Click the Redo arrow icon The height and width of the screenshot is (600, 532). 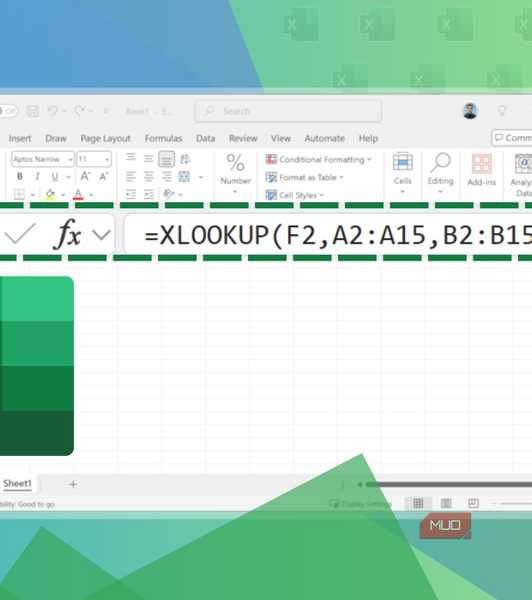[x=79, y=111]
